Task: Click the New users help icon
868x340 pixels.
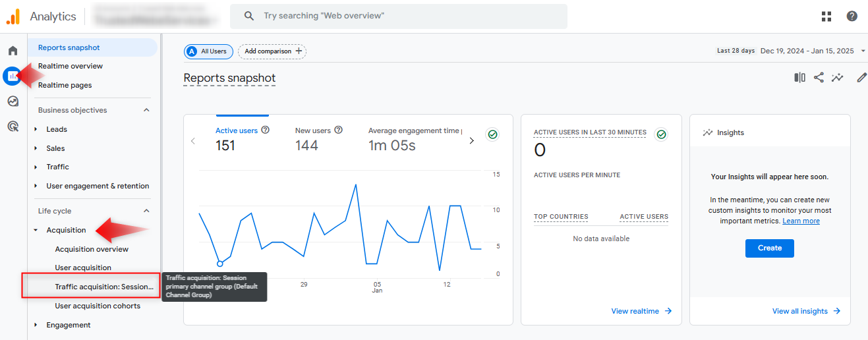Action: point(338,130)
